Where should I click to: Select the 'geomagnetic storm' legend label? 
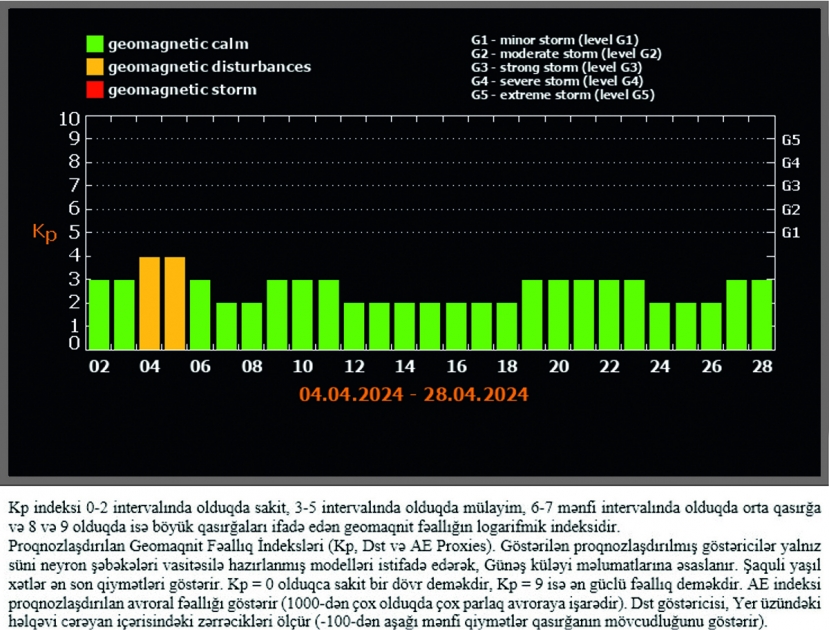point(182,89)
